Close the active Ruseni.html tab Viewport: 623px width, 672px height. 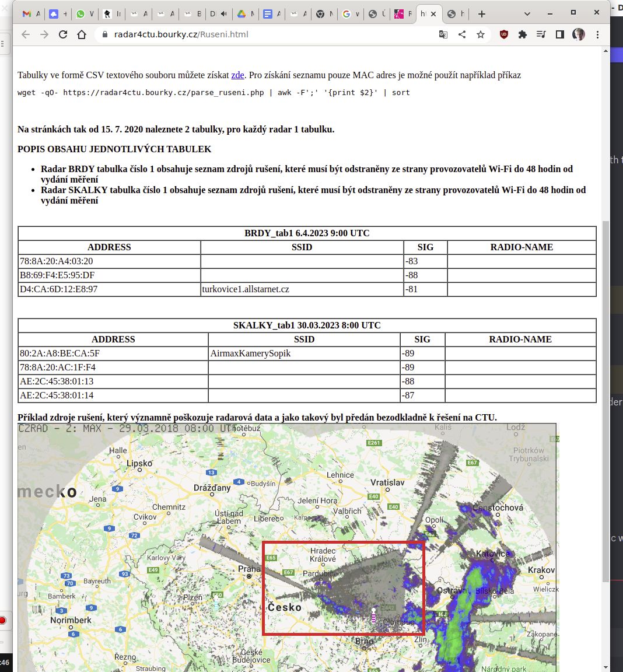tap(433, 14)
